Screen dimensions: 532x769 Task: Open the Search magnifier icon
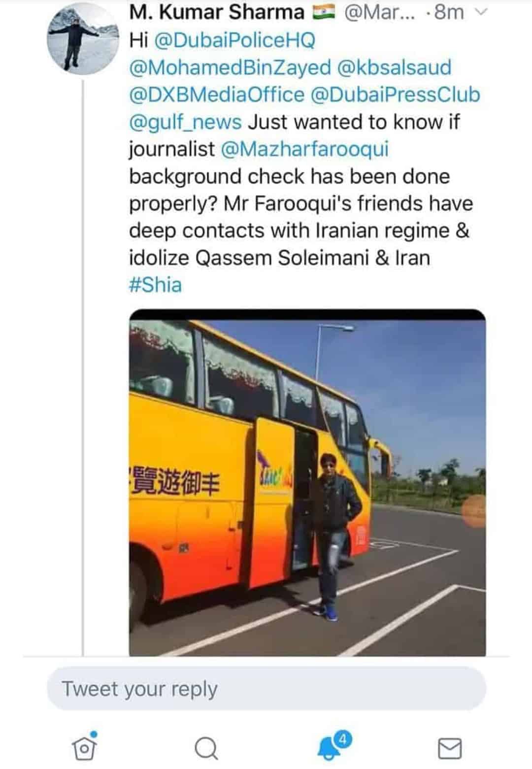point(206,749)
